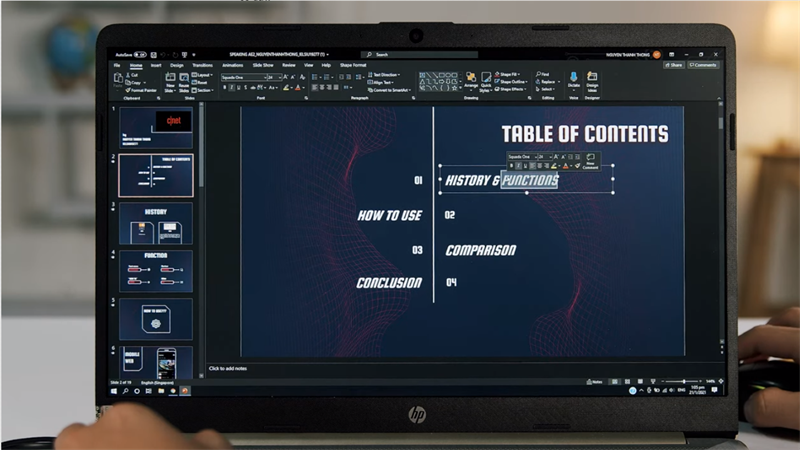Image resolution: width=800 pixels, height=450 pixels.
Task: Insert a New Slide
Action: click(170, 82)
